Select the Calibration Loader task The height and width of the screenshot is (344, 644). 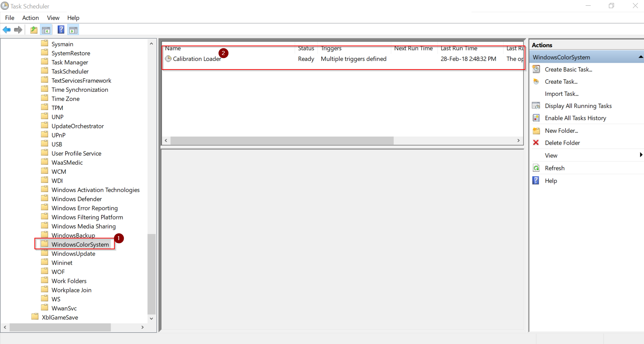pos(196,59)
